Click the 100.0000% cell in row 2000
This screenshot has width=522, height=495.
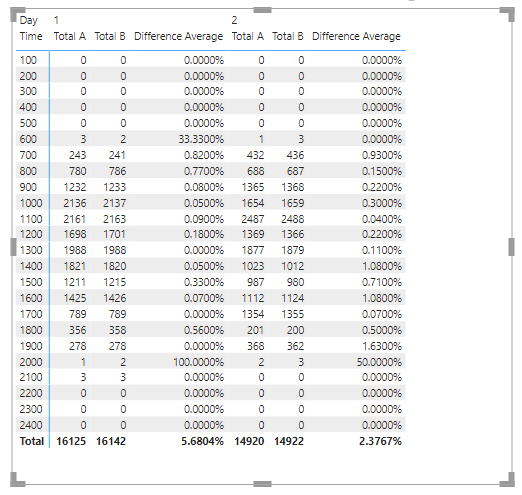[198, 362]
